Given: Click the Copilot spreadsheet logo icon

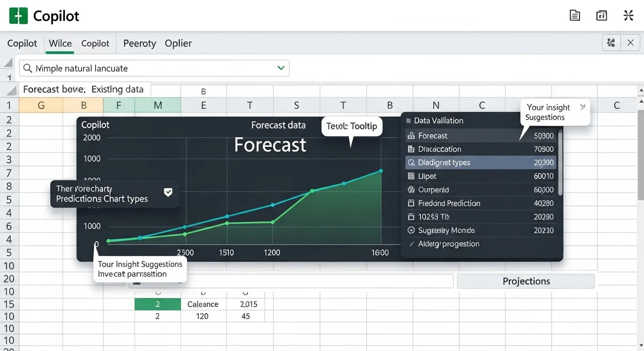Looking at the screenshot, I should [x=18, y=15].
